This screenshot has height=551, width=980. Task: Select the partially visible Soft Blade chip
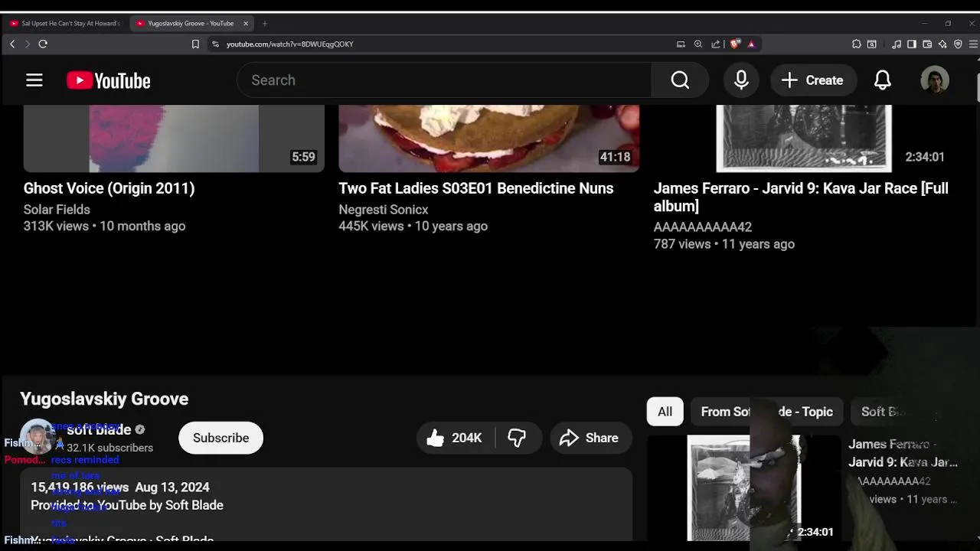pyautogui.click(x=884, y=412)
